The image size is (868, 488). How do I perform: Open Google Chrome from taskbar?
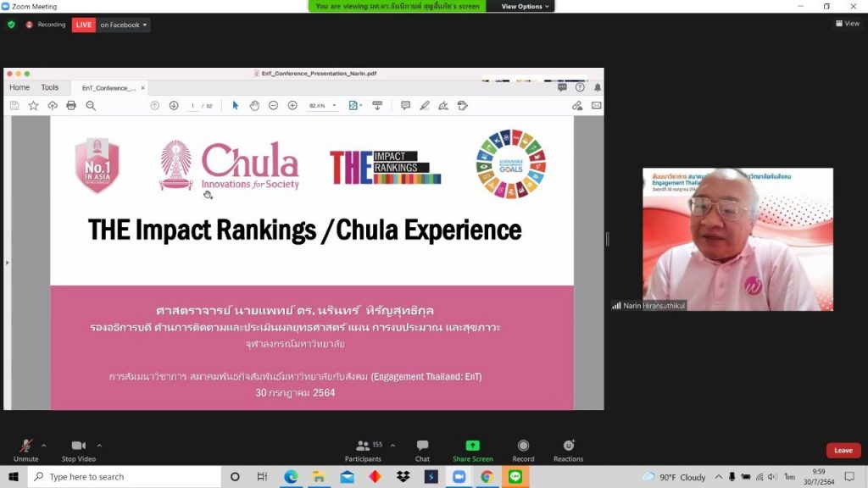(487, 476)
